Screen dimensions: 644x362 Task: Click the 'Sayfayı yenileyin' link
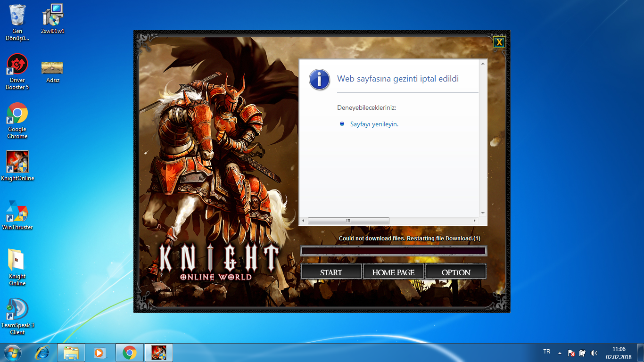tap(374, 124)
